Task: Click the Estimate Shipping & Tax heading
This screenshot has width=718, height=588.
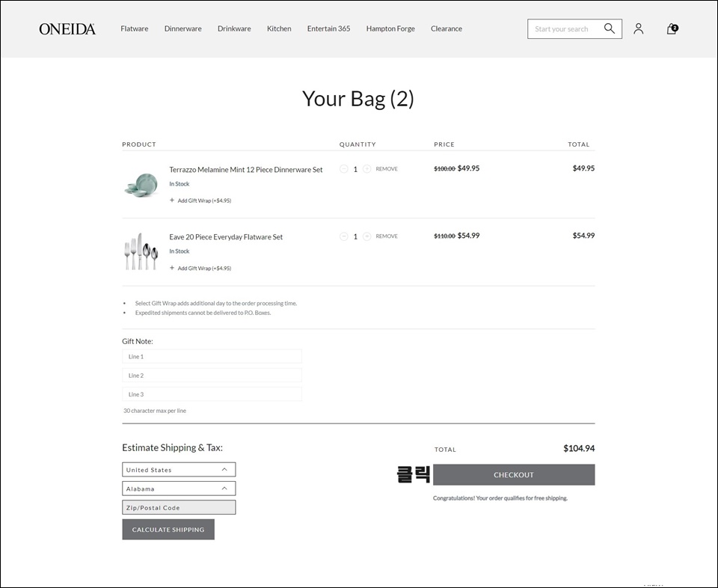Action: (x=172, y=448)
